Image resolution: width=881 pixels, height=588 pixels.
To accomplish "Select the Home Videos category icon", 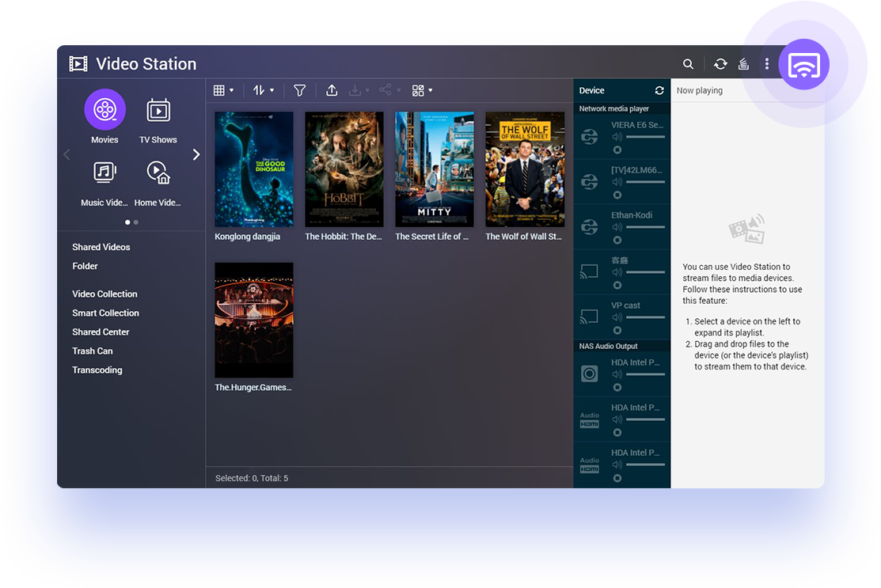I will tap(158, 173).
